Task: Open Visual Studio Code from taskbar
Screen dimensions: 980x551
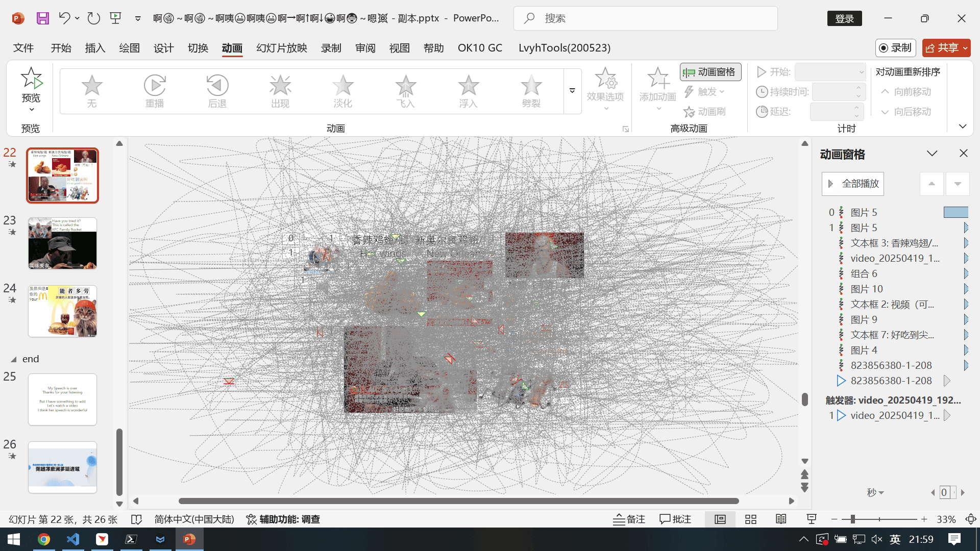Action: point(73,539)
